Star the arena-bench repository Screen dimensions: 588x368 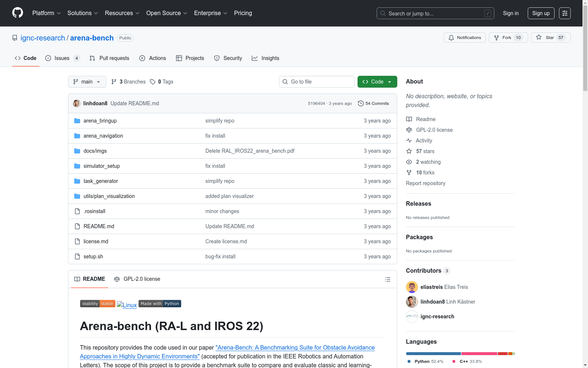pos(551,38)
